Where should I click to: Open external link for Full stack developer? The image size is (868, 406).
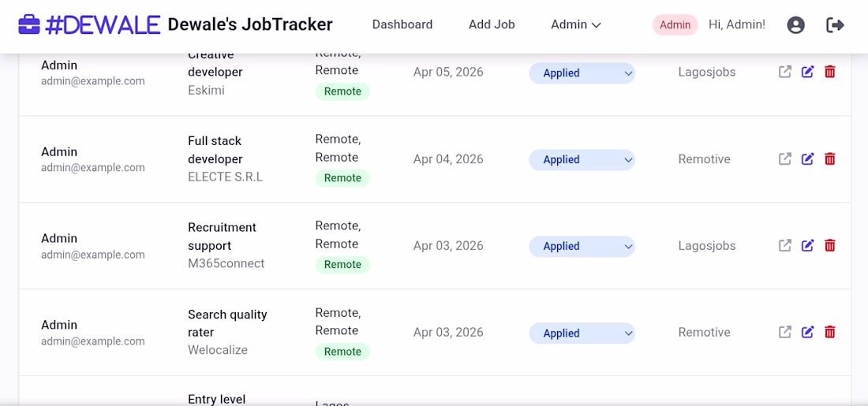pyautogui.click(x=785, y=159)
